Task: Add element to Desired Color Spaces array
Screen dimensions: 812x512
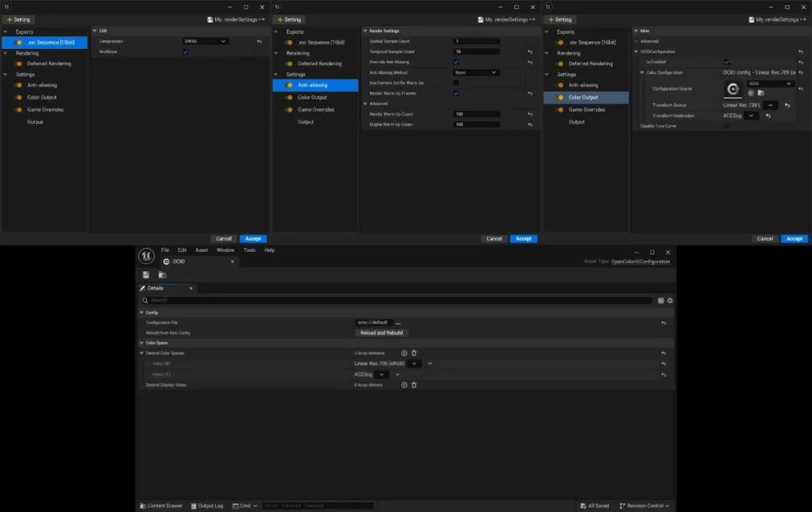Action: point(404,353)
